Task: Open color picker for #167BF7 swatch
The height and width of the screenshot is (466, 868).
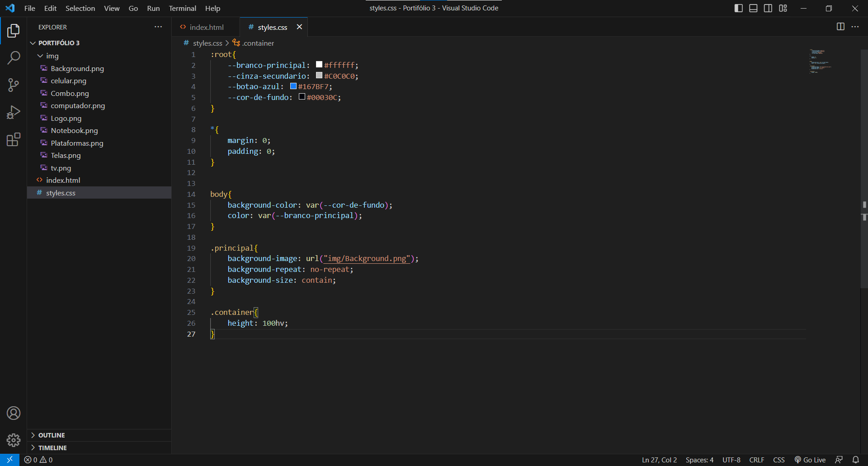Action: [x=293, y=86]
